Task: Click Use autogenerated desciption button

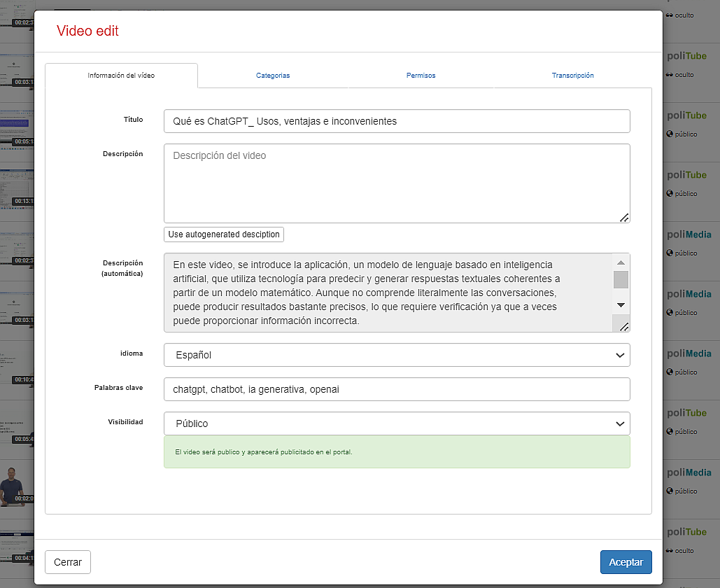Action: pos(224,234)
